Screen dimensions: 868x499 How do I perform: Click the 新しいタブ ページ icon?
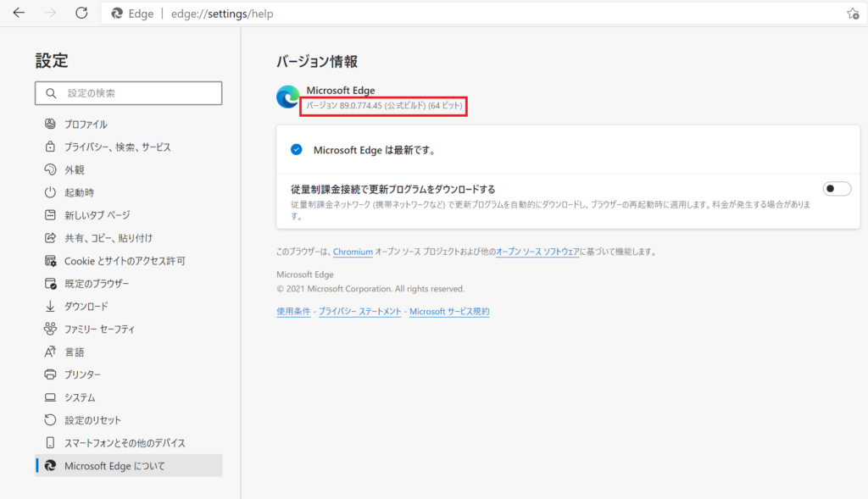coord(50,214)
